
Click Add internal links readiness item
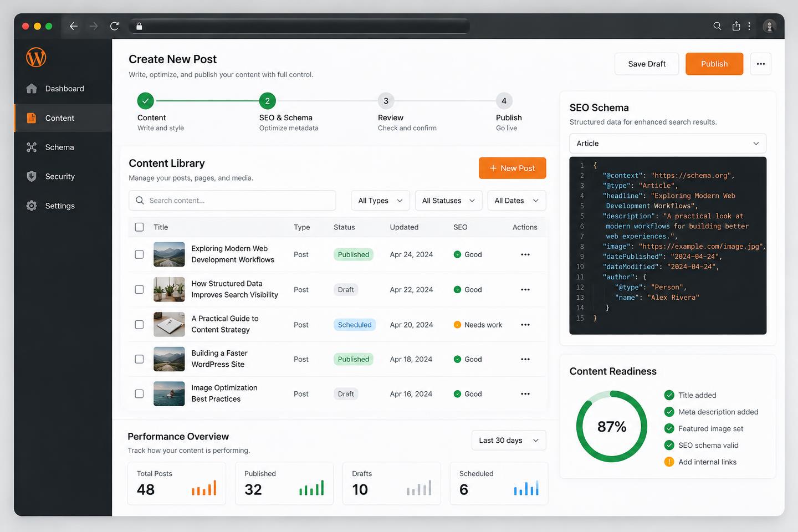coord(700,462)
